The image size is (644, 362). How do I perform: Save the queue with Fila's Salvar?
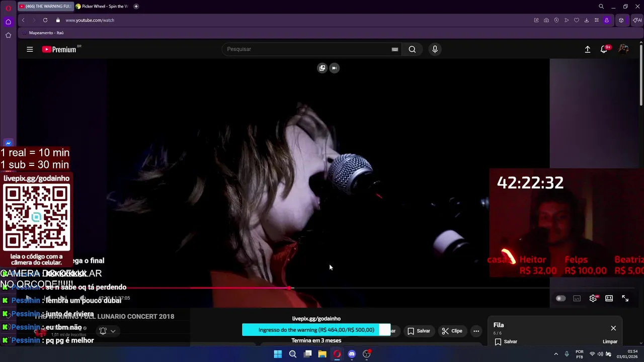(x=506, y=341)
